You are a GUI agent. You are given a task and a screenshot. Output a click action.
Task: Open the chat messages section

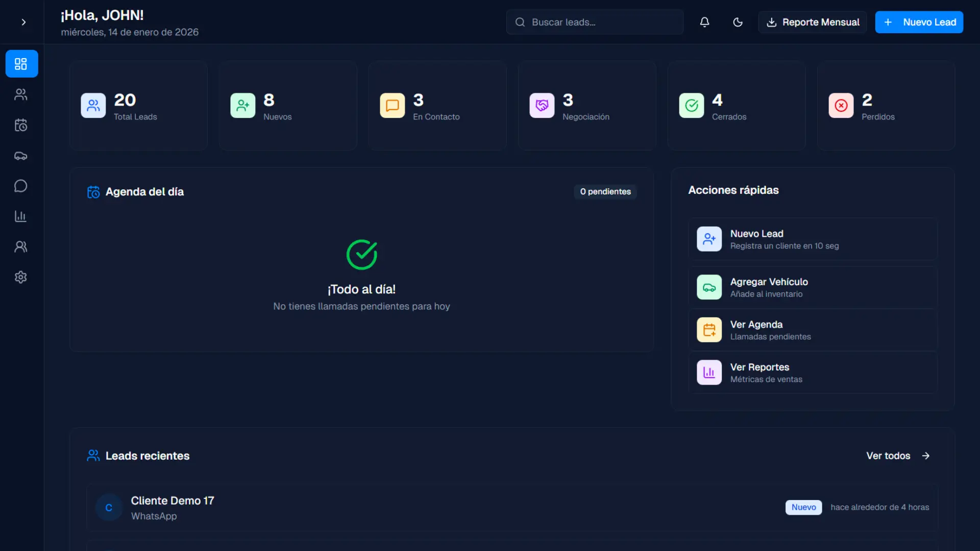coord(21,186)
